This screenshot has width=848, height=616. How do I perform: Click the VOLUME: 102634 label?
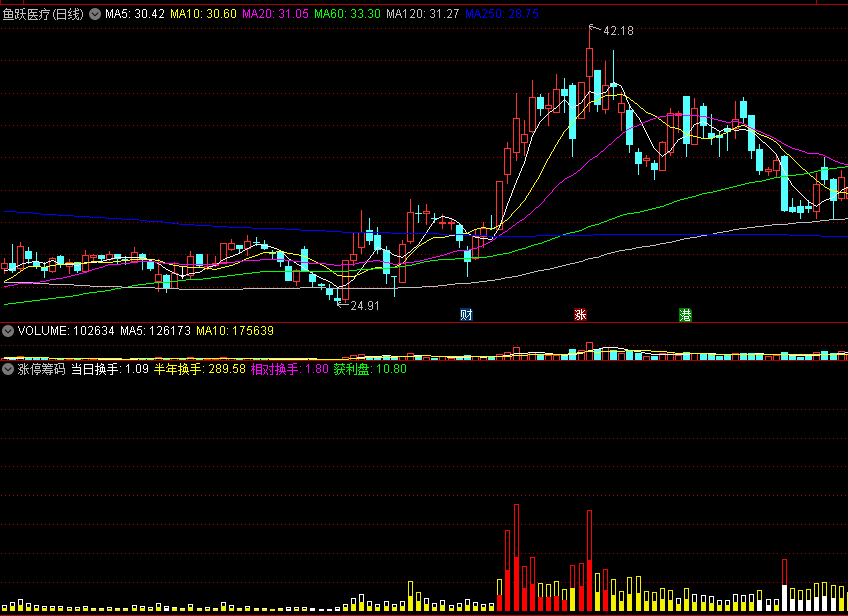(x=66, y=331)
